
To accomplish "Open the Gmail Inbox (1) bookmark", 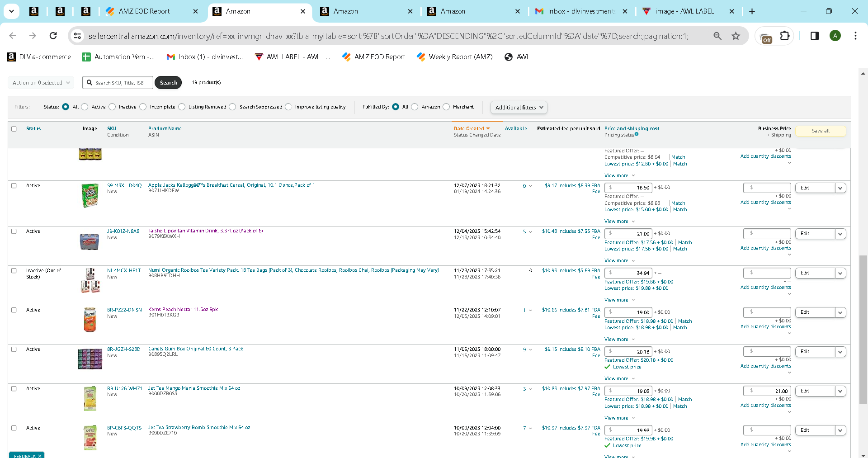I will (204, 57).
